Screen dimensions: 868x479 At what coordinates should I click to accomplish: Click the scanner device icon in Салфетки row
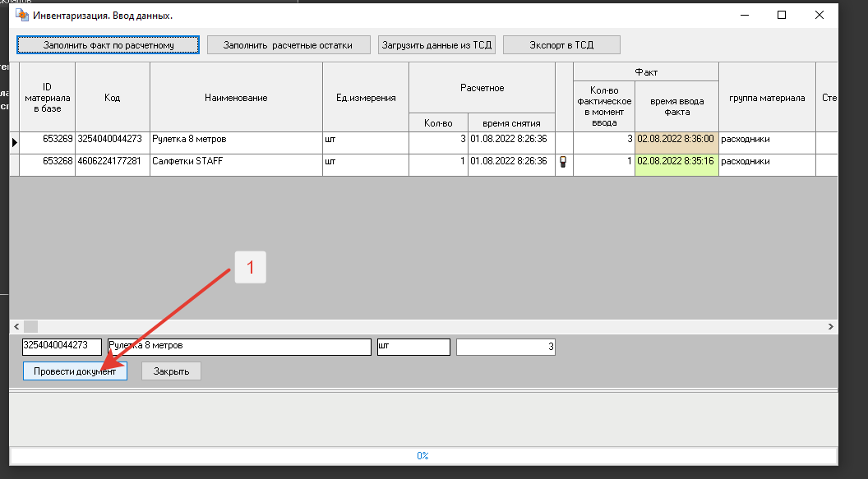[x=564, y=162]
